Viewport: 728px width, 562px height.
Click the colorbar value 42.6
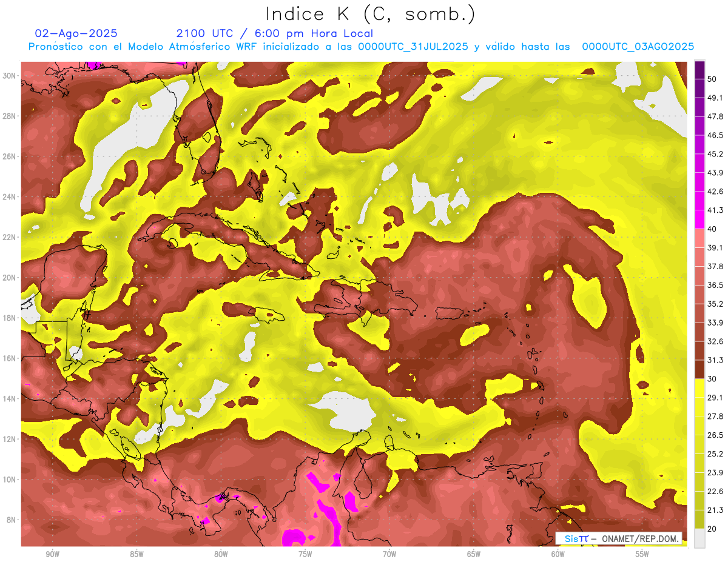[x=715, y=192]
